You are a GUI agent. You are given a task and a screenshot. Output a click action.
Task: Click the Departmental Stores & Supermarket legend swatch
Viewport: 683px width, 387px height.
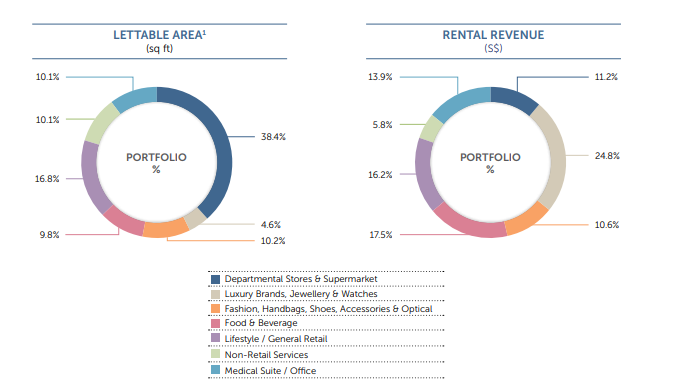215,279
